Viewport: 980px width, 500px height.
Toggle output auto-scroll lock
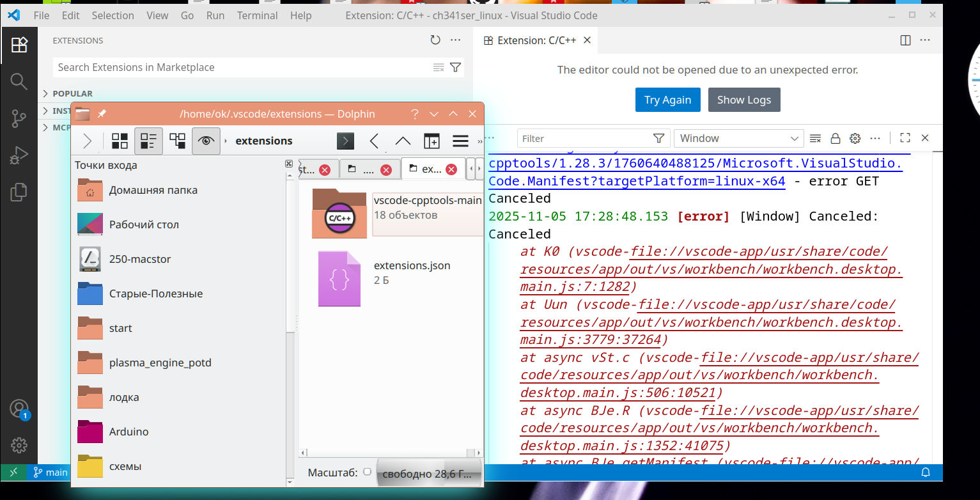835,138
